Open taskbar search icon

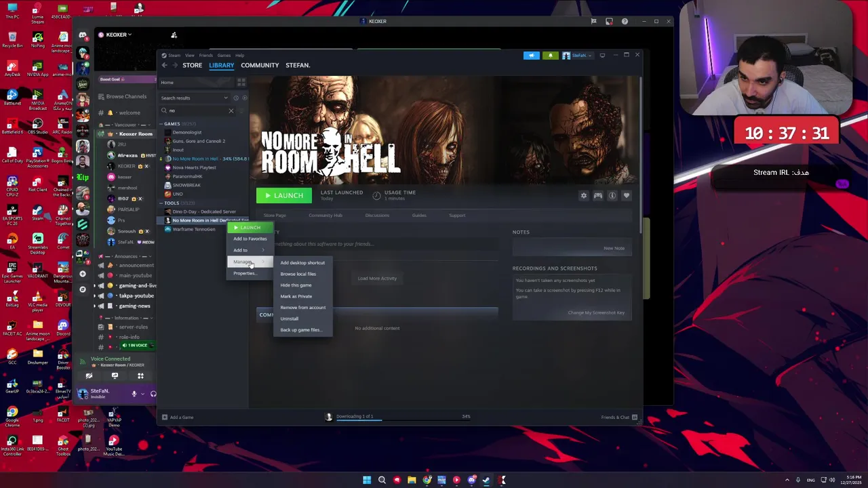tap(382, 480)
